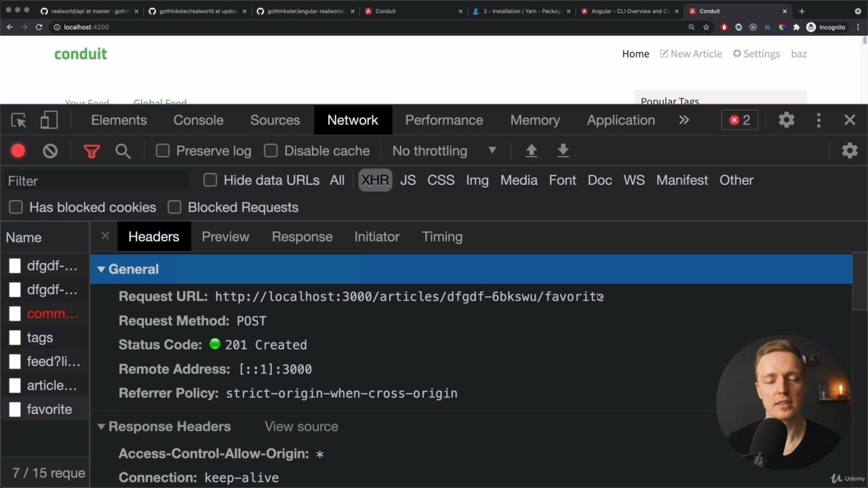
Task: Filter requests by the JS type
Action: (408, 180)
